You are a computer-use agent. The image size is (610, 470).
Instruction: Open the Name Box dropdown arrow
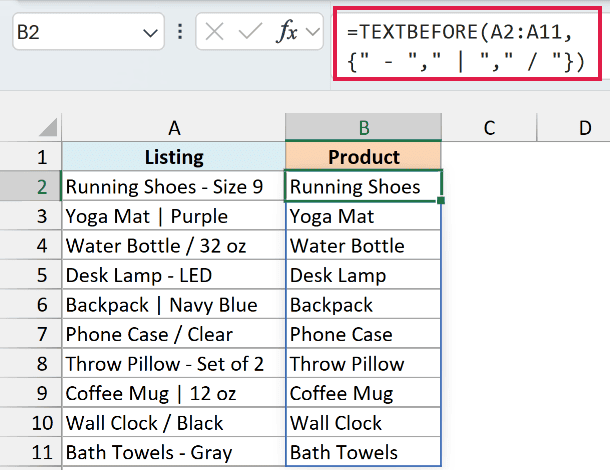click(x=150, y=33)
